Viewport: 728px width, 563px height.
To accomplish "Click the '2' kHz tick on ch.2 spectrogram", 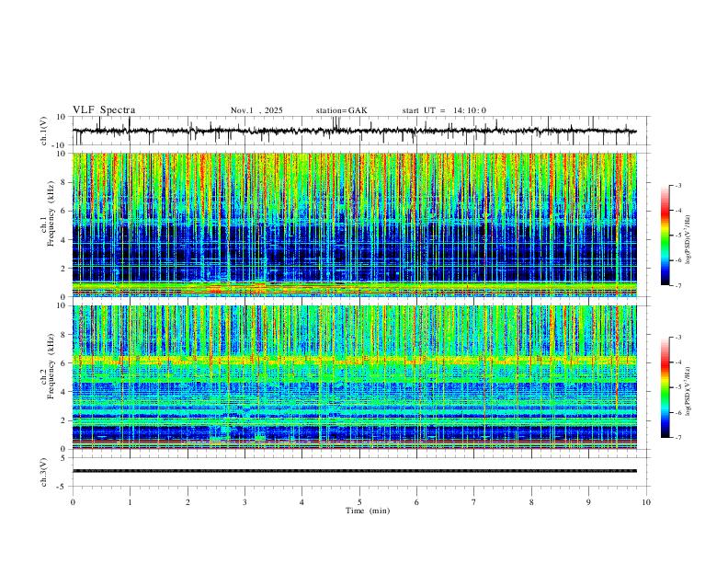I will [64, 420].
